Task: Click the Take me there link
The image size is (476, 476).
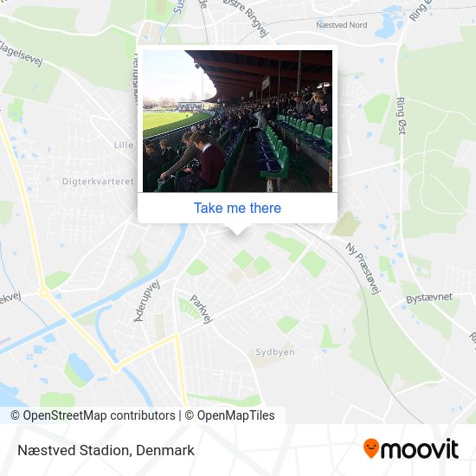Action: [237, 209]
